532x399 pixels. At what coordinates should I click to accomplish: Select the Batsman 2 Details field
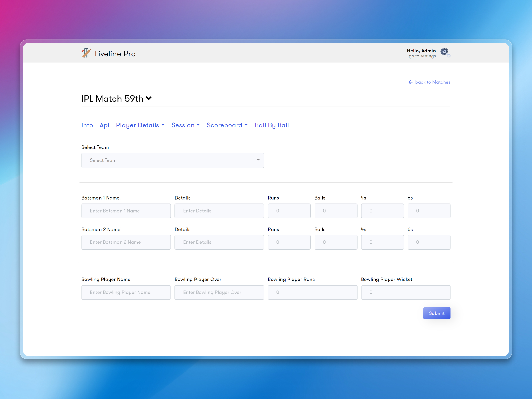pos(219,242)
